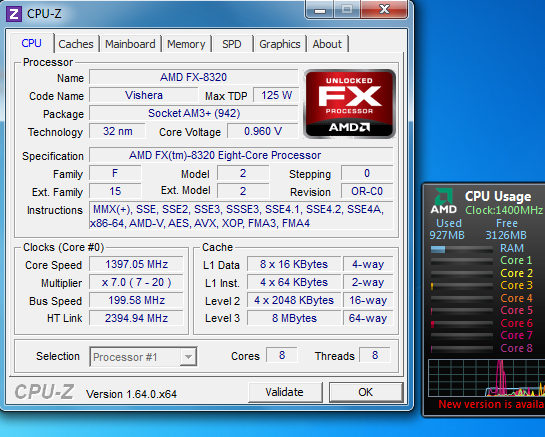Click the Ext. Family value '15'
Screen dimensions: 545x437
[x=115, y=191]
